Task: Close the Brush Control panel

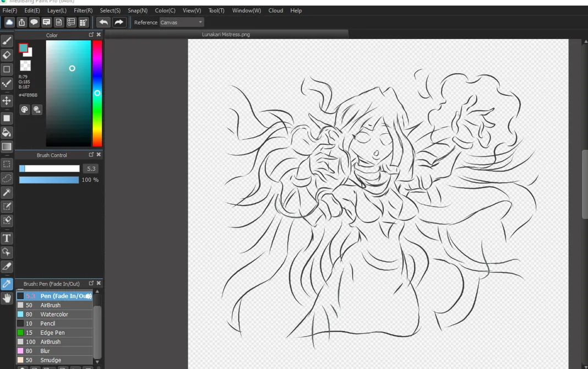Action: click(99, 155)
